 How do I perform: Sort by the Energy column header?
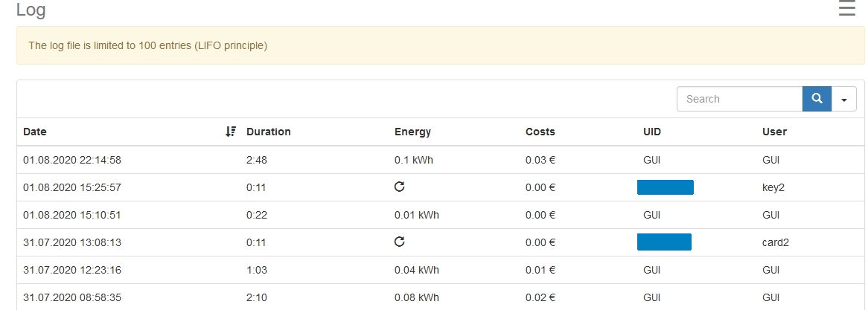click(x=412, y=132)
